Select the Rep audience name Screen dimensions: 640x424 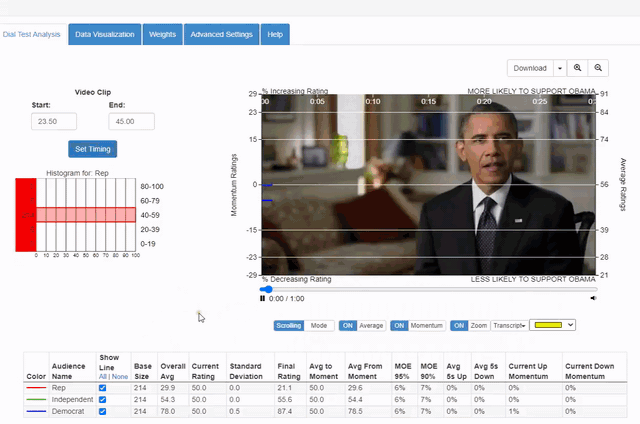coord(58,388)
